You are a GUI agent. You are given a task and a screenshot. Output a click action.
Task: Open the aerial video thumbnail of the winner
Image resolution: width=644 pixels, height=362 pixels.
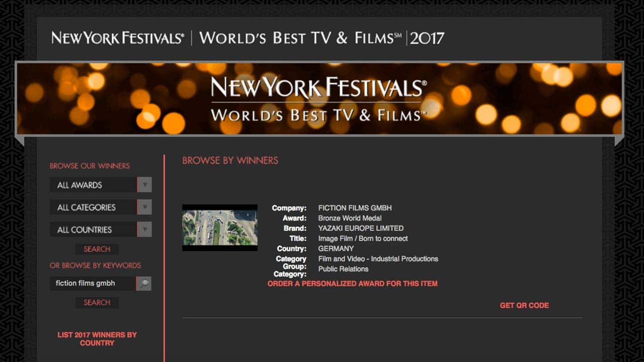pyautogui.click(x=220, y=228)
